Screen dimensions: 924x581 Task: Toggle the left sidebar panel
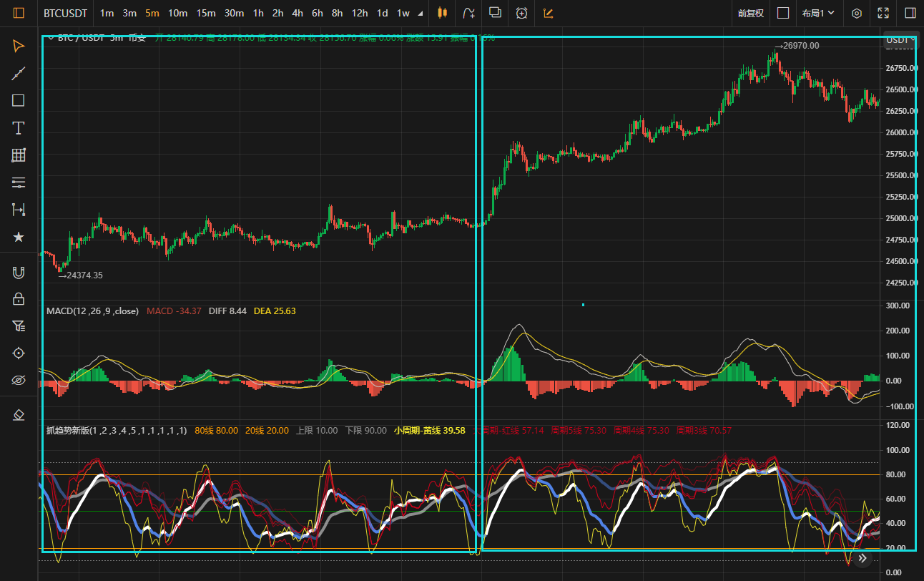click(19, 13)
